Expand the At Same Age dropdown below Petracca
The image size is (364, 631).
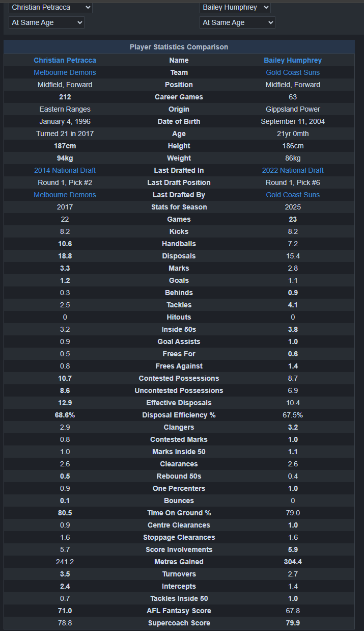click(x=46, y=22)
